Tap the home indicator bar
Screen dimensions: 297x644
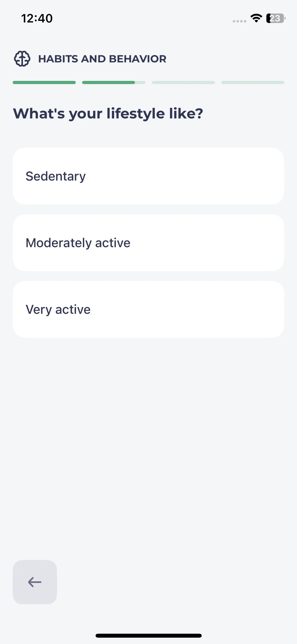[149, 636]
